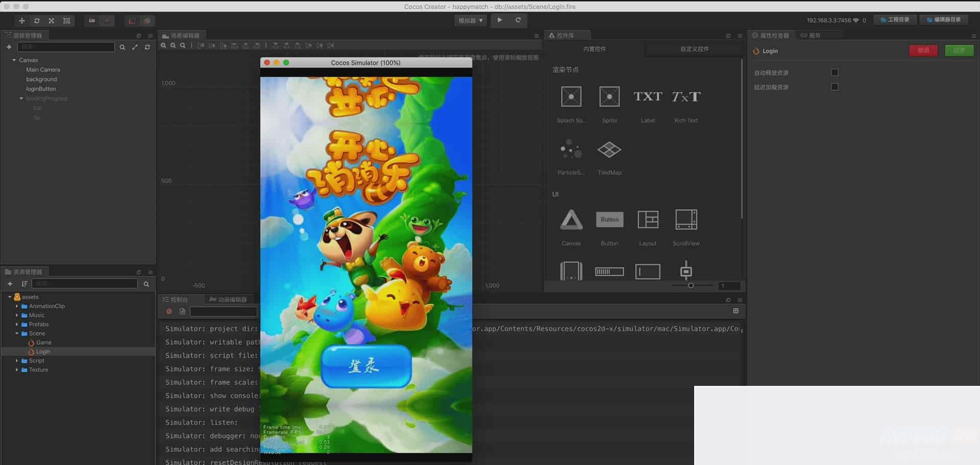Collapse the Canvas node in hierarchy
Screen dimensions: 980x465
[x=14, y=60]
